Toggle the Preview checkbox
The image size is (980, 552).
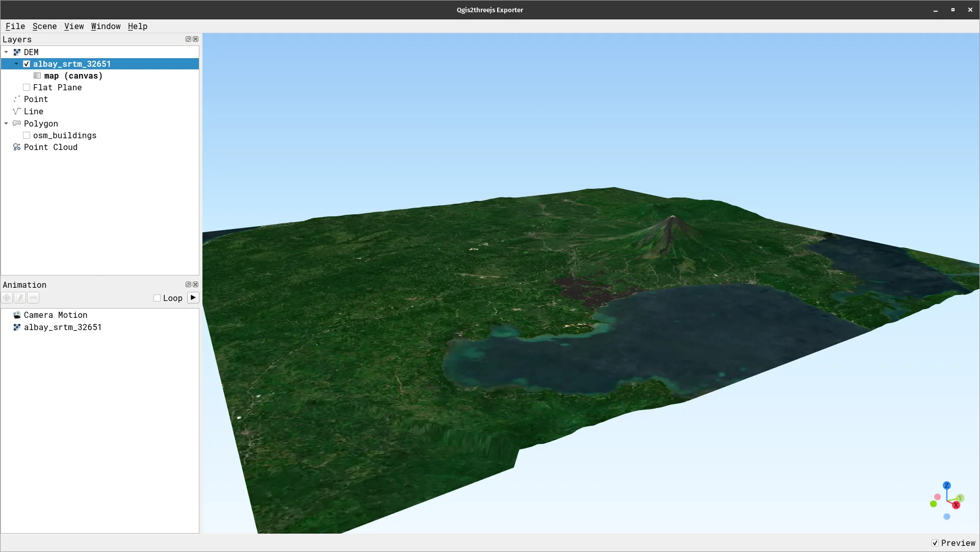pos(936,543)
